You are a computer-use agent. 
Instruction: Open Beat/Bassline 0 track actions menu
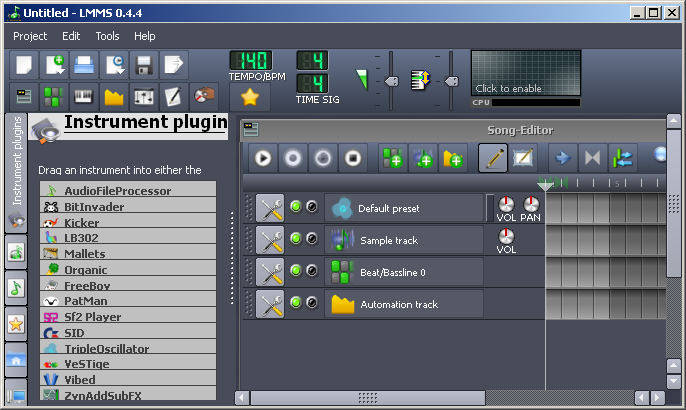pos(270,271)
